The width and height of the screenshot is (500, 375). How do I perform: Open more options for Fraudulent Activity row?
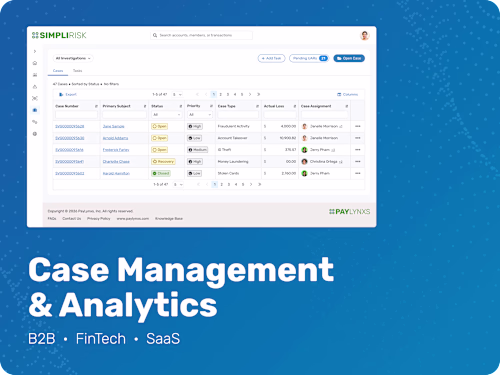pyautogui.click(x=358, y=126)
